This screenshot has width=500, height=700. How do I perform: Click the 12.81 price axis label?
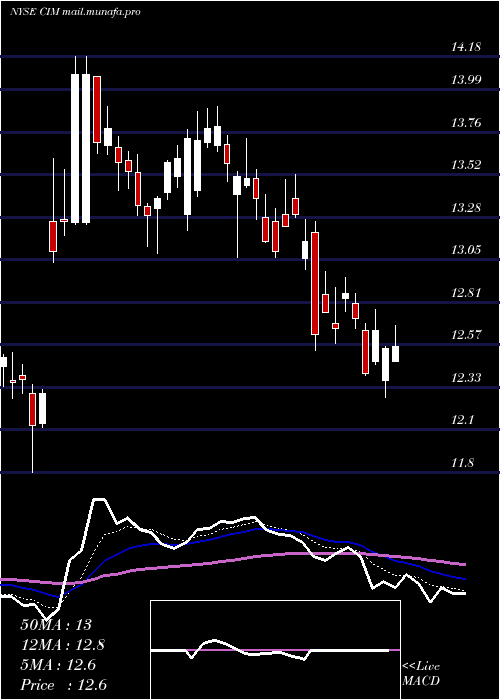point(466,293)
